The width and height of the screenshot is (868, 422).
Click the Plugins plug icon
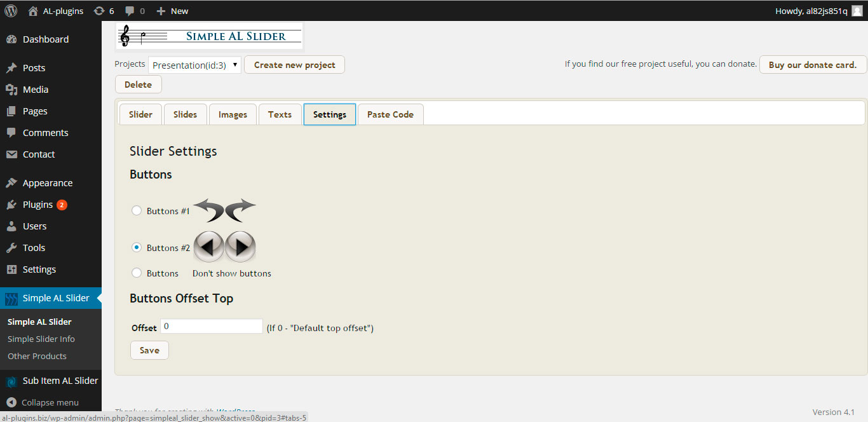click(x=11, y=205)
